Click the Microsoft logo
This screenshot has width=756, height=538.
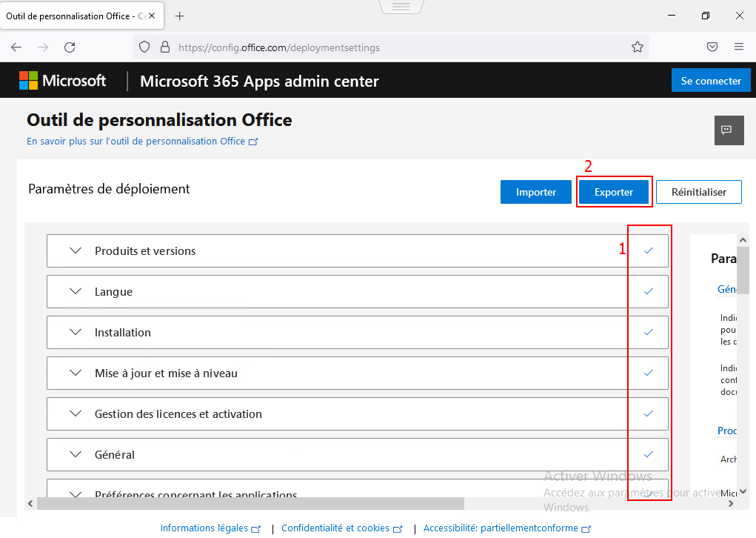click(63, 81)
